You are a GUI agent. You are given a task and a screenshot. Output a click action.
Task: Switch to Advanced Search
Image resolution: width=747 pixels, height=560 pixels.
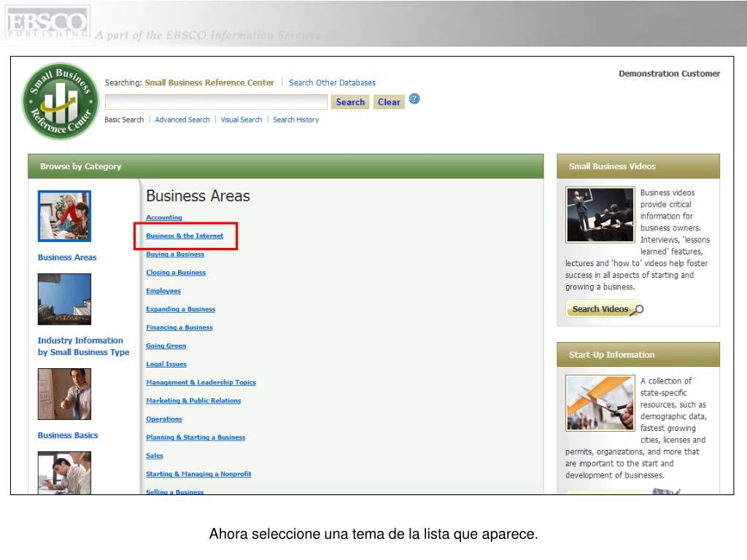click(182, 120)
